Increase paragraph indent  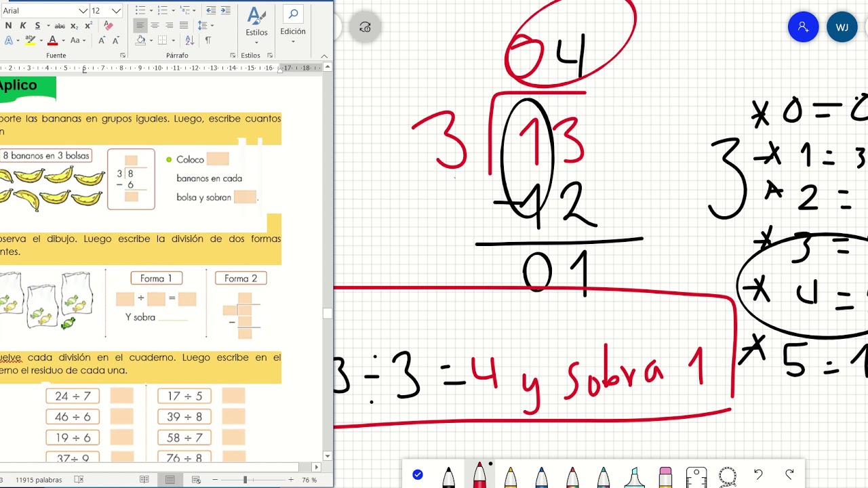coord(226,11)
